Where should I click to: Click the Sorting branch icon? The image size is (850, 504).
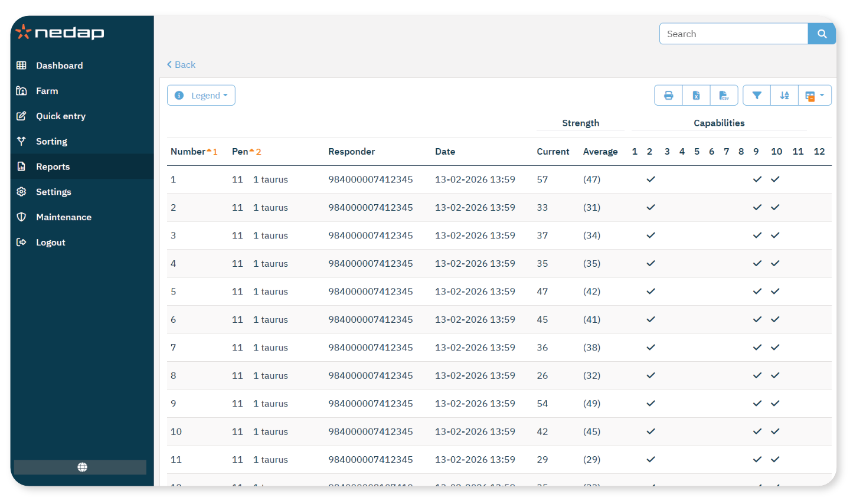point(21,141)
